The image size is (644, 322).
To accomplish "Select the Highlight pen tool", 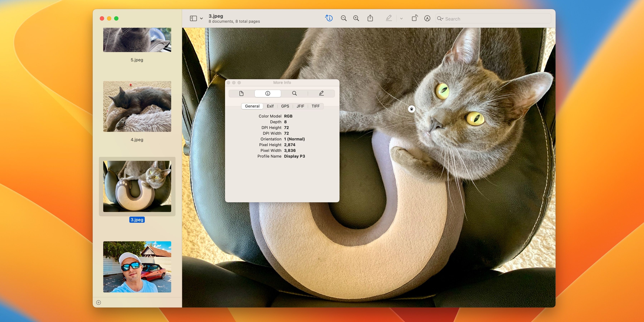I will pos(389,18).
